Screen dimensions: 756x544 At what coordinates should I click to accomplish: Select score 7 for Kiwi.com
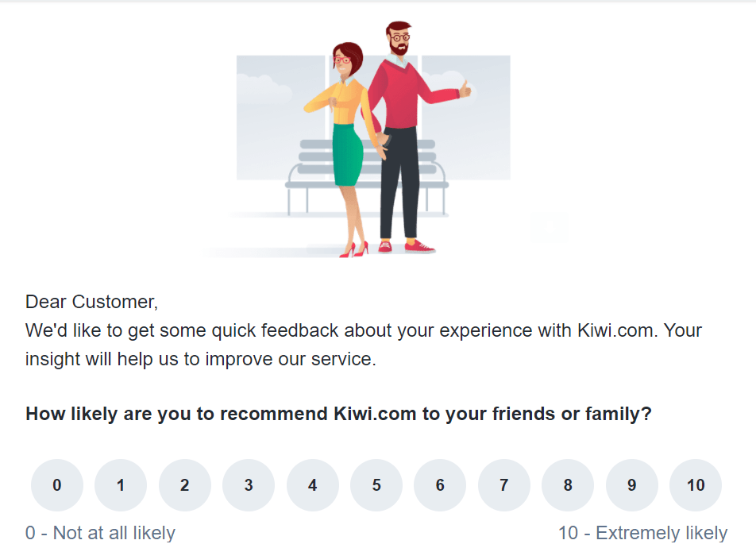[x=503, y=484]
